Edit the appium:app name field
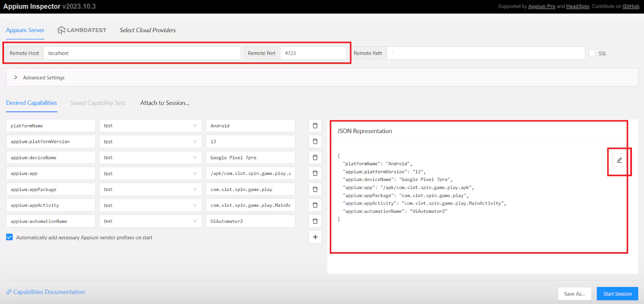 (x=51, y=173)
